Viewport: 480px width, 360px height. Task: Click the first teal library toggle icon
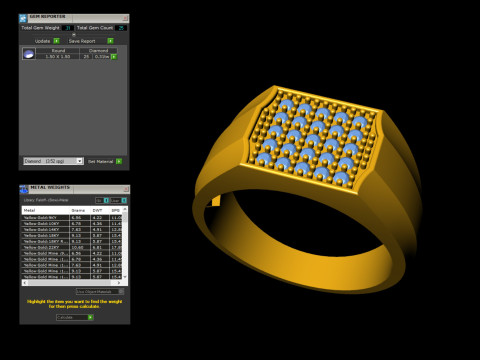click(106, 200)
